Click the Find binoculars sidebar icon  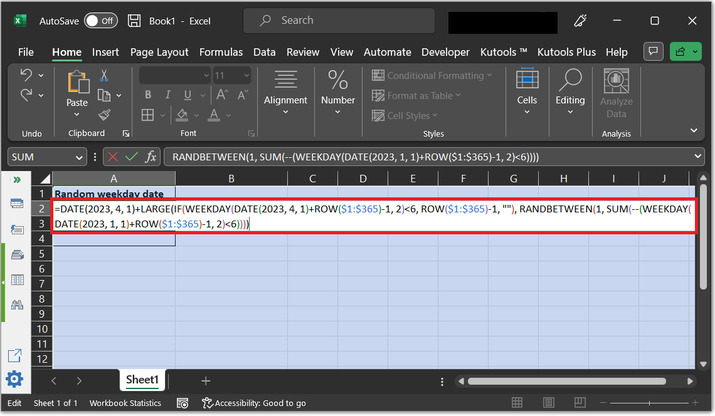[17, 305]
